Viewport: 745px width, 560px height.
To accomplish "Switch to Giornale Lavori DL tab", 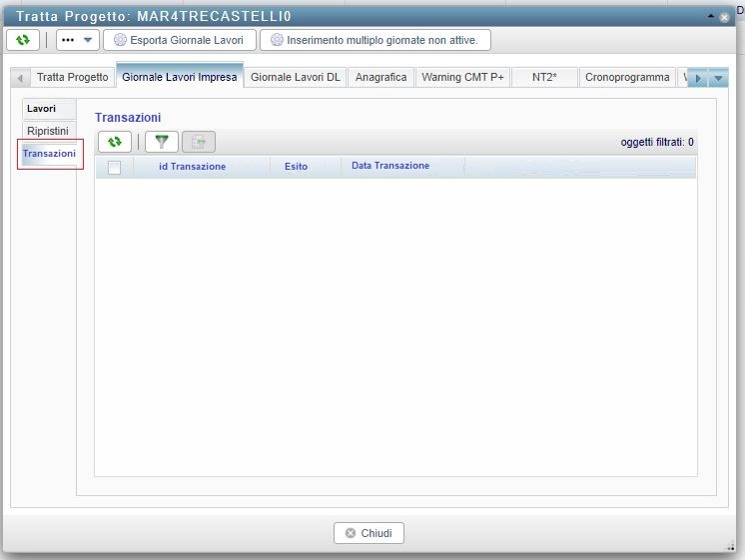I will point(295,78).
